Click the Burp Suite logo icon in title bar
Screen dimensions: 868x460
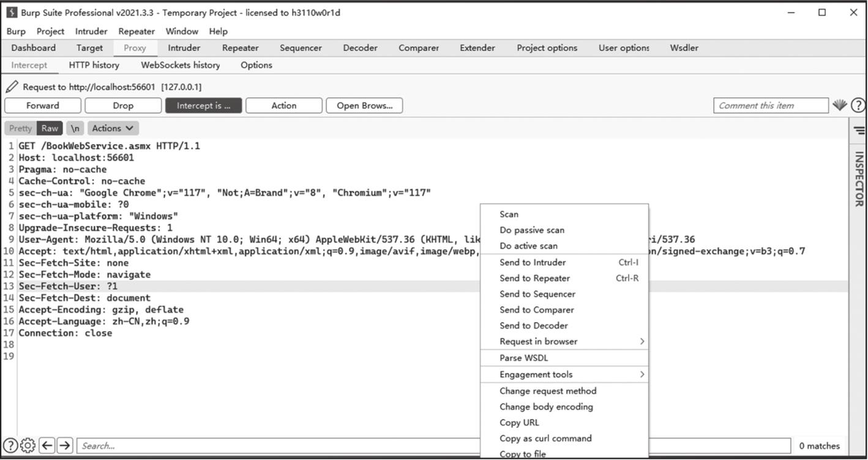(12, 12)
